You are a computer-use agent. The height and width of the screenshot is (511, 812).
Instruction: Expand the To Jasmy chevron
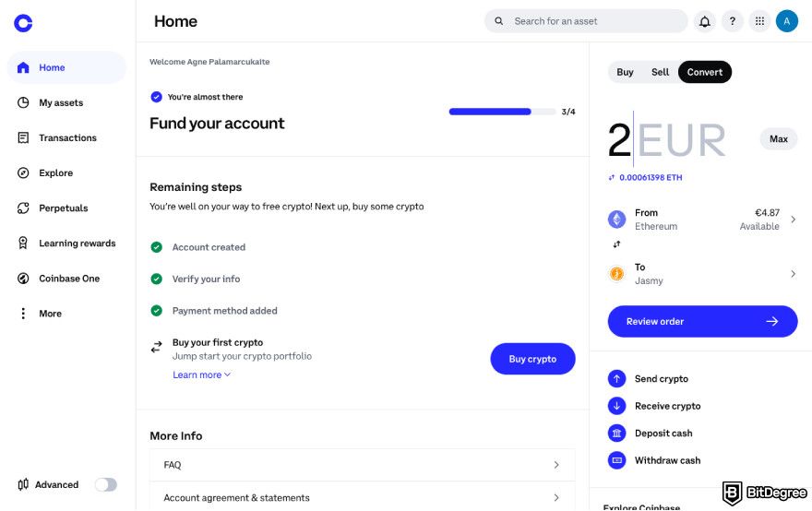[x=794, y=273]
